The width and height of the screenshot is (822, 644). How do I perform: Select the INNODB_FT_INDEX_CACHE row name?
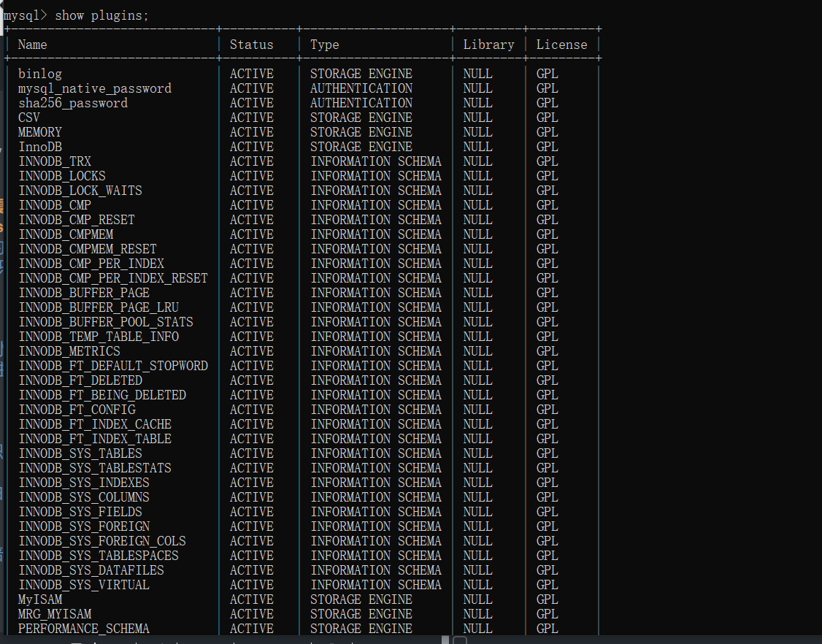[x=95, y=425]
